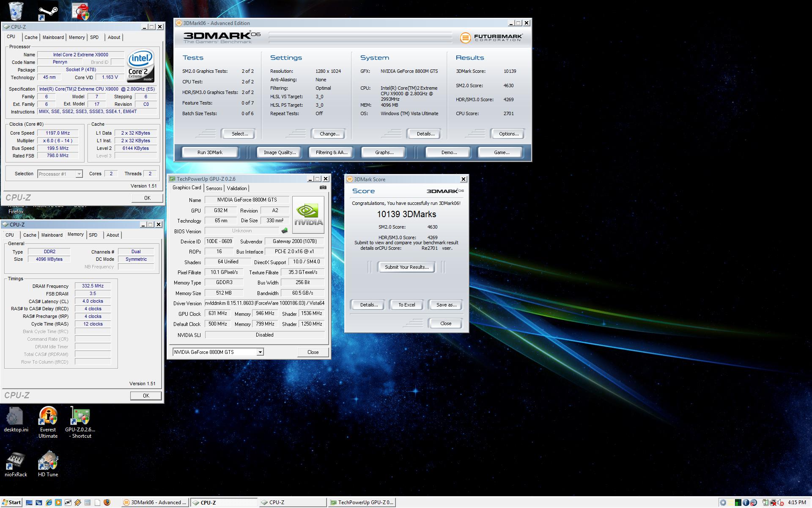The width and height of the screenshot is (812, 508).
Task: Click Run 3DMark button
Action: point(210,152)
